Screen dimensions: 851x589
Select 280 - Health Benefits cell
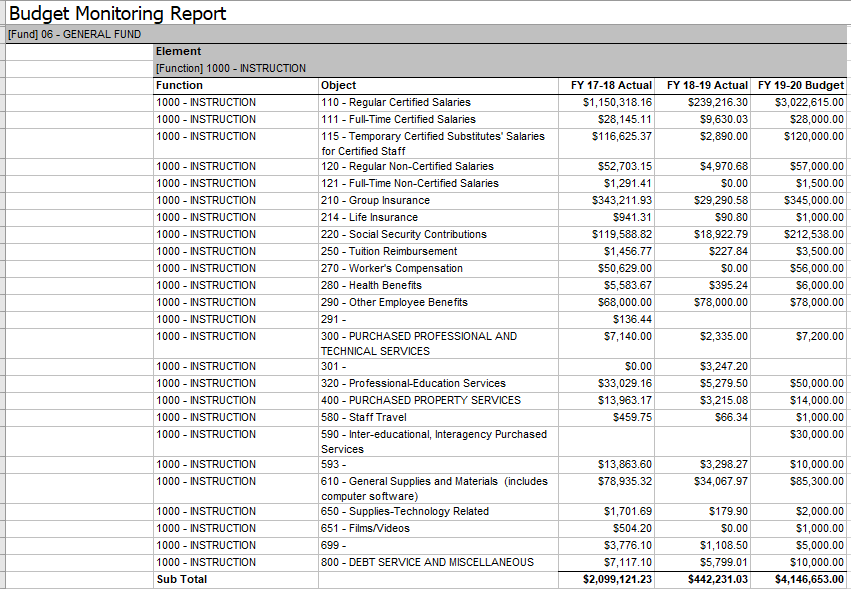pyautogui.click(x=439, y=286)
